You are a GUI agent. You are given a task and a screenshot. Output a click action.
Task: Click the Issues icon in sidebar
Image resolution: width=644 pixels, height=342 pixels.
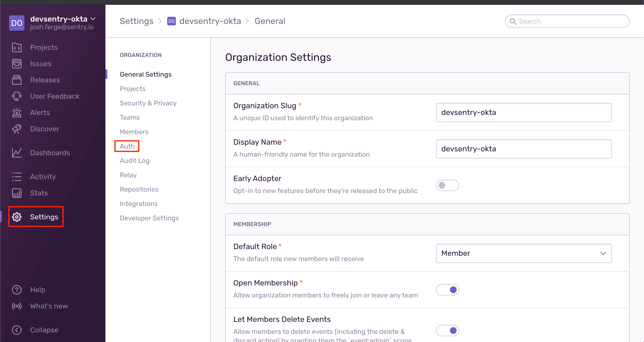tap(16, 63)
